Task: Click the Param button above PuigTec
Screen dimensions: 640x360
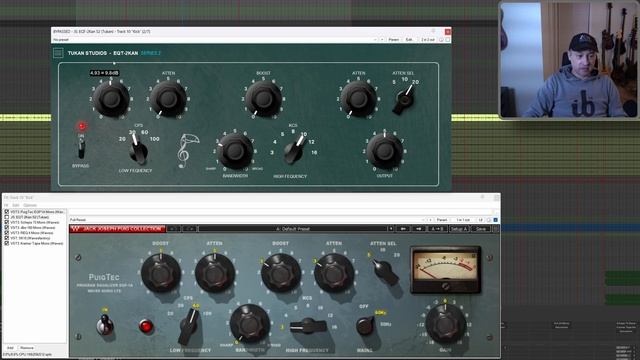Action: coord(442,220)
